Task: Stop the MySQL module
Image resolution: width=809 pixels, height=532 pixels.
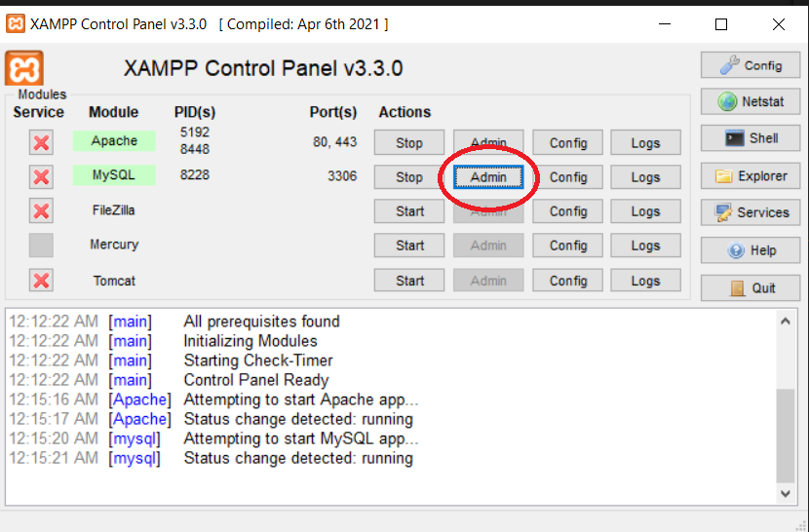Action: 409,177
